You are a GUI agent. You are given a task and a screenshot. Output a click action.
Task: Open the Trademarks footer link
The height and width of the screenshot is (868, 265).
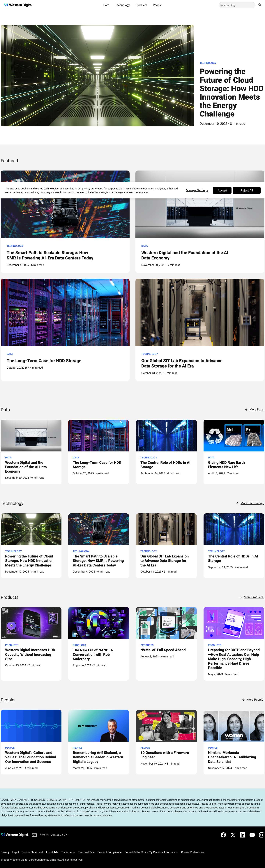tap(68, 852)
